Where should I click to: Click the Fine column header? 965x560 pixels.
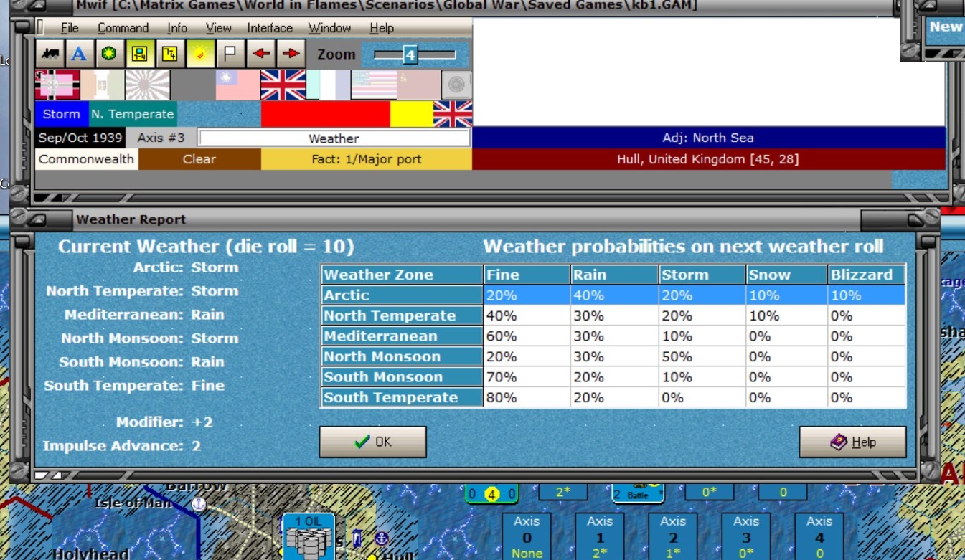527,275
